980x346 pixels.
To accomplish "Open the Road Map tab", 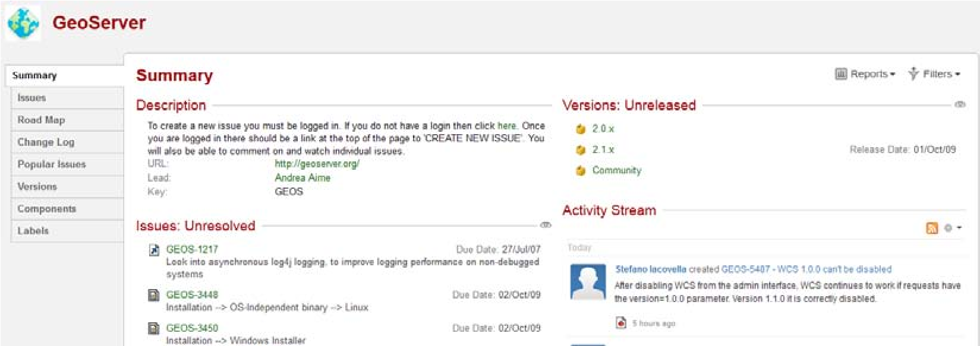I will click(67, 120).
